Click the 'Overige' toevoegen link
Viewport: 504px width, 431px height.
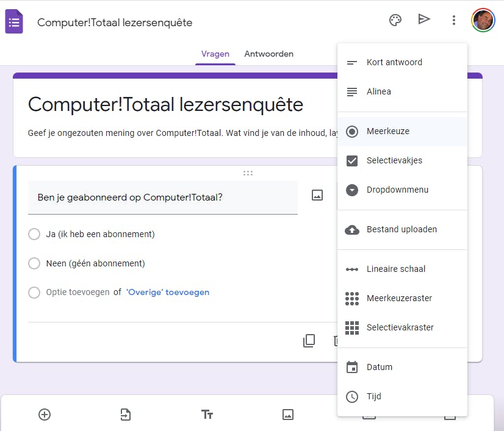pos(168,293)
